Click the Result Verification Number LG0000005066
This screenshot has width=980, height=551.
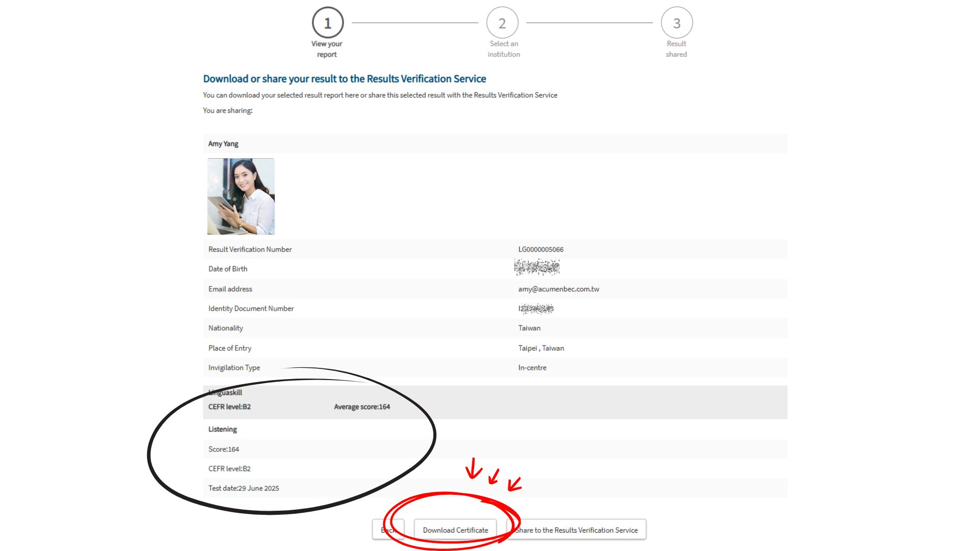coord(541,249)
